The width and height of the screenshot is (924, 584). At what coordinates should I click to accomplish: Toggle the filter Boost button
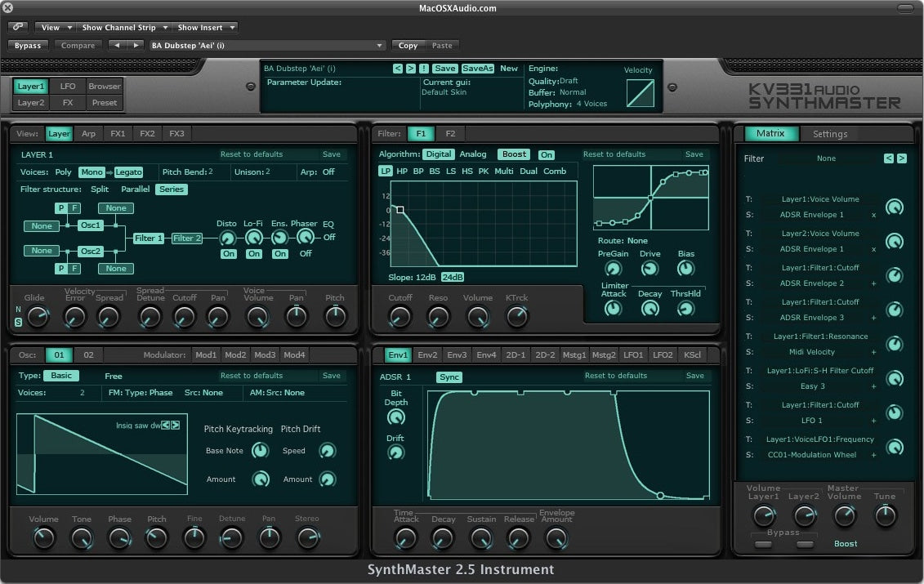pyautogui.click(x=514, y=154)
